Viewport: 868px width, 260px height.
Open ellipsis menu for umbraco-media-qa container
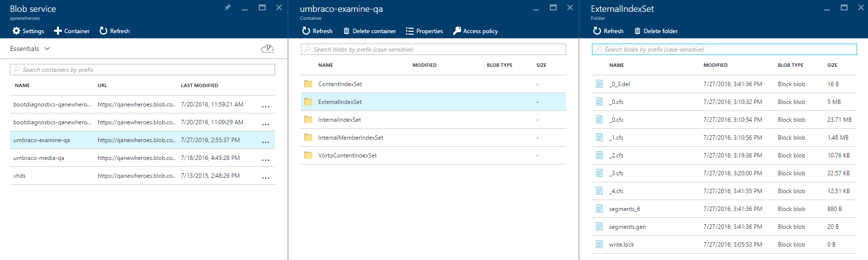[x=266, y=159]
